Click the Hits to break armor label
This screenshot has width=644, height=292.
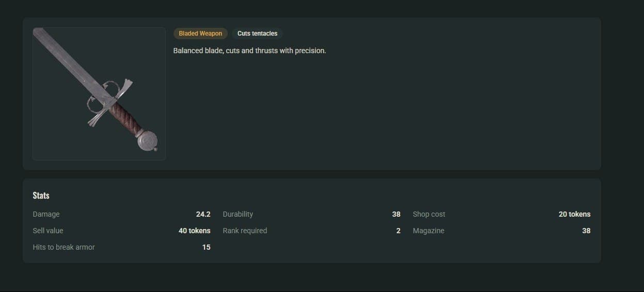click(64, 247)
